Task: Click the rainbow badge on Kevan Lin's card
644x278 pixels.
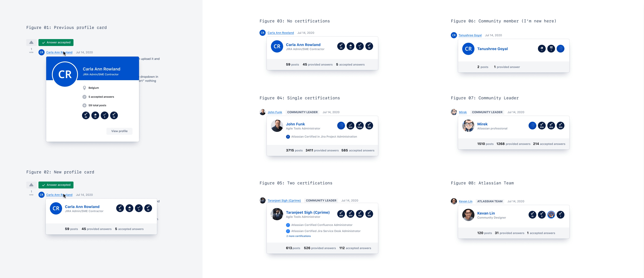Action: click(x=551, y=215)
